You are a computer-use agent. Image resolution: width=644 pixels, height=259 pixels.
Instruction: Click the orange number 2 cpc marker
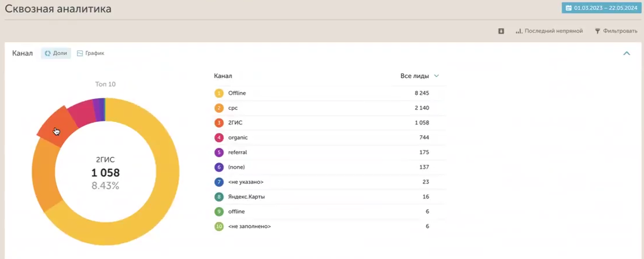click(x=219, y=108)
